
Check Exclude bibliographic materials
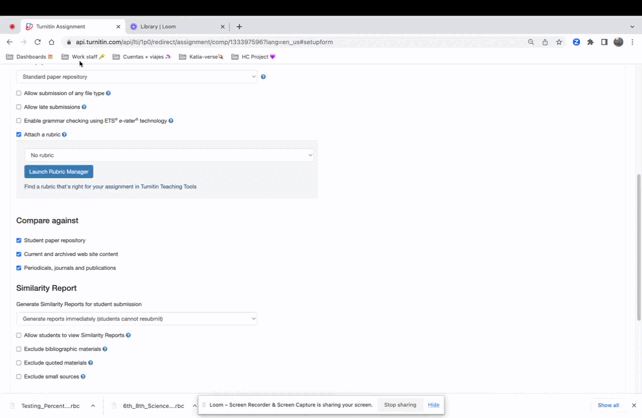tap(19, 349)
